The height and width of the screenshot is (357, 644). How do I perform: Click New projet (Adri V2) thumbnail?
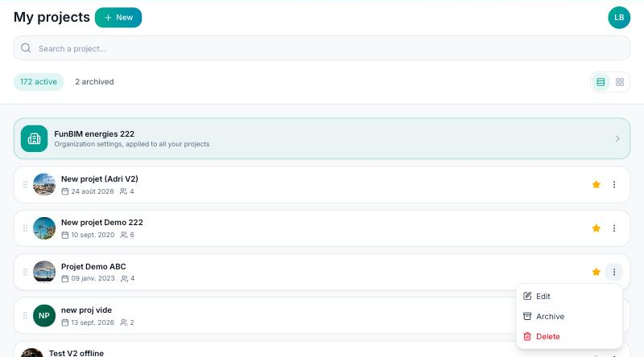(x=44, y=184)
